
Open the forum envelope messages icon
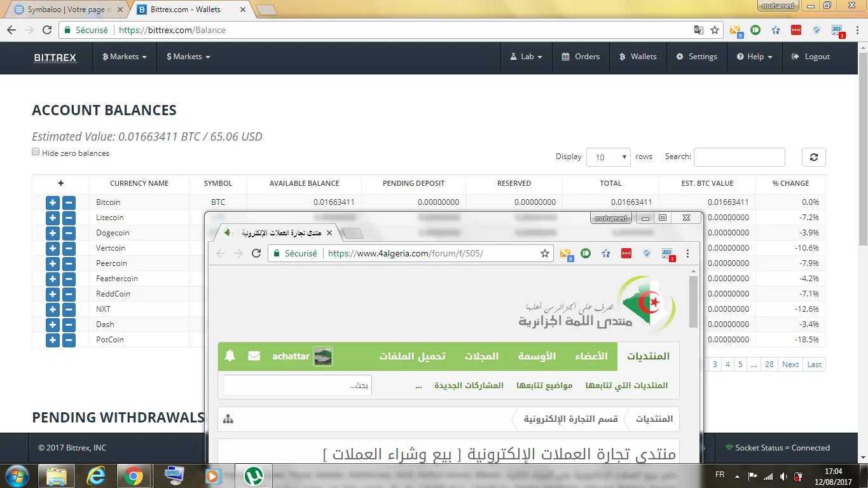point(254,356)
